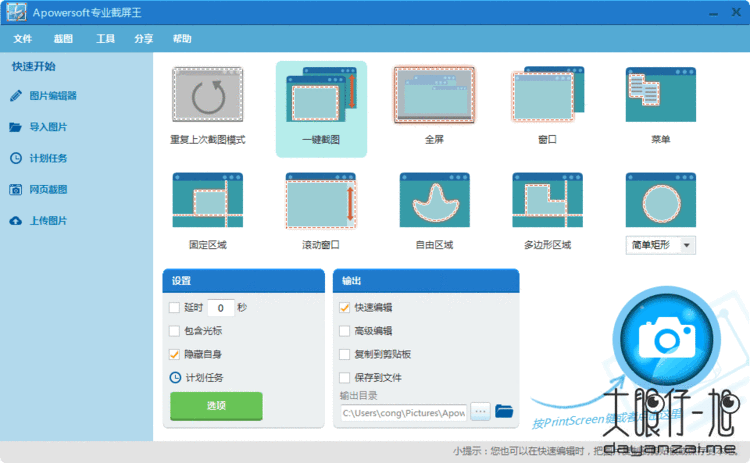This screenshot has width=750, height=463.
Task: Click the browse … button for output path
Action: point(480,411)
